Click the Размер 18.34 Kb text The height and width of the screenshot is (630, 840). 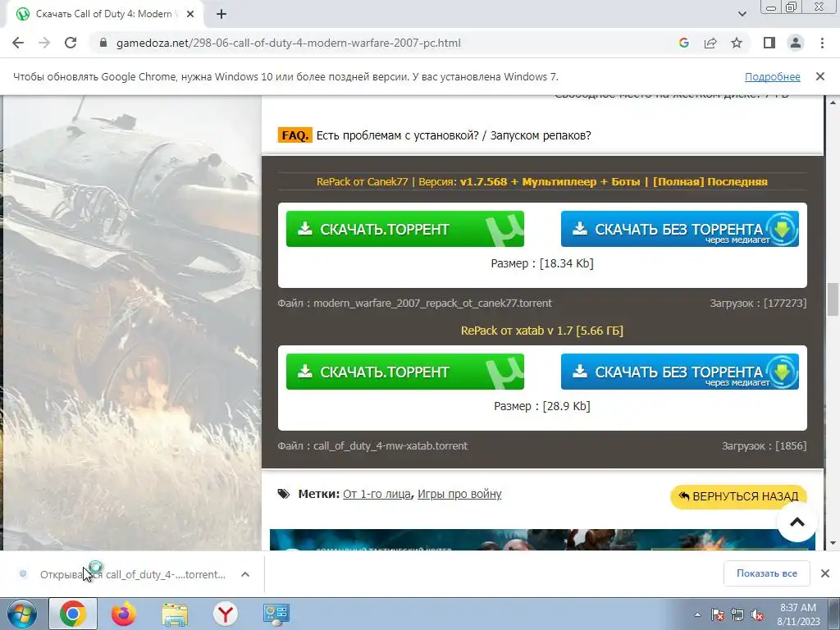click(542, 263)
